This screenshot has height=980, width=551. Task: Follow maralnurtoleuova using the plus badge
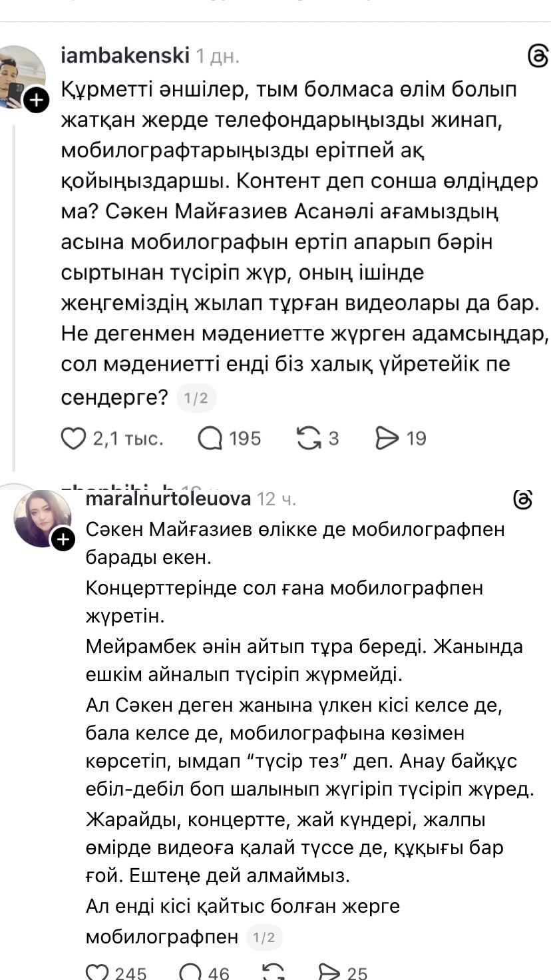tap(63, 539)
